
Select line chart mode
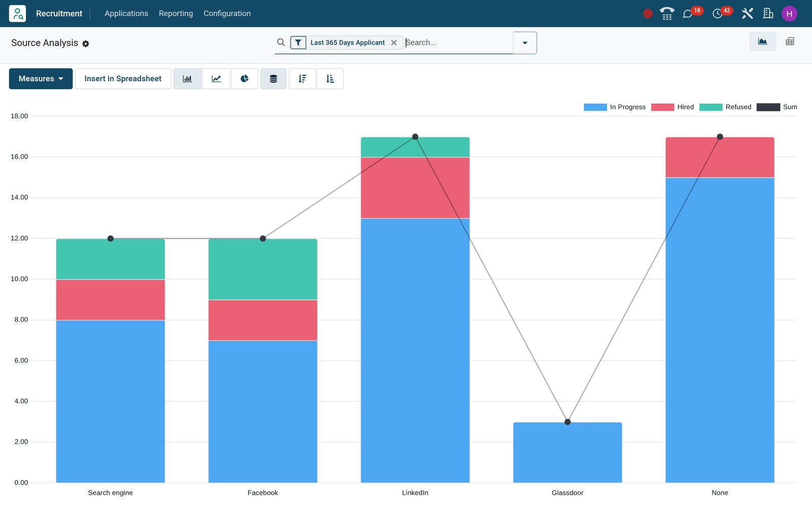[216, 79]
